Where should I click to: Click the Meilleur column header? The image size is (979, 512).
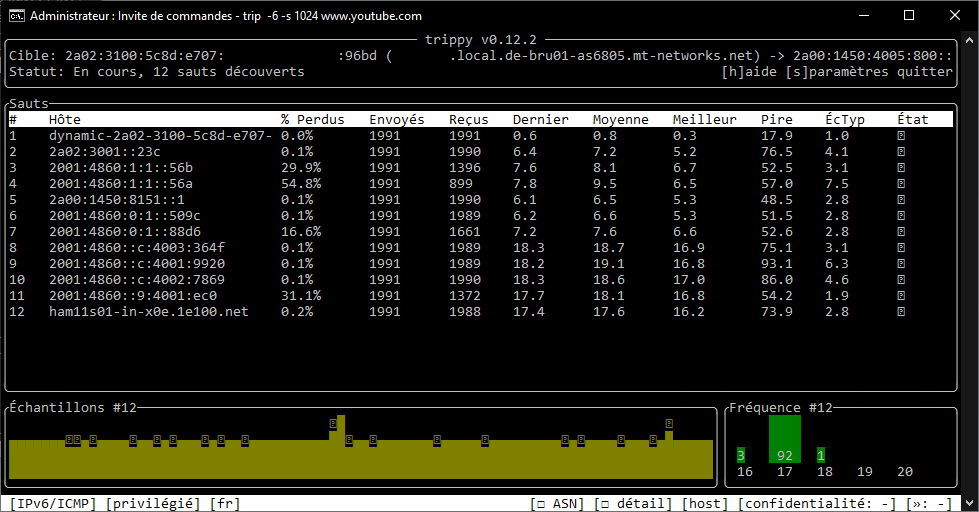coord(705,119)
